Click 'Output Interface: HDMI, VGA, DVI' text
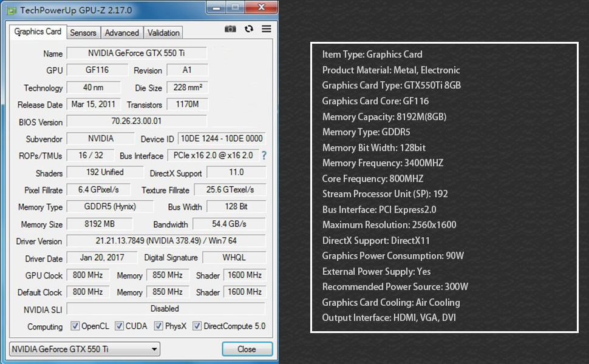This screenshot has height=364, width=589. click(389, 318)
